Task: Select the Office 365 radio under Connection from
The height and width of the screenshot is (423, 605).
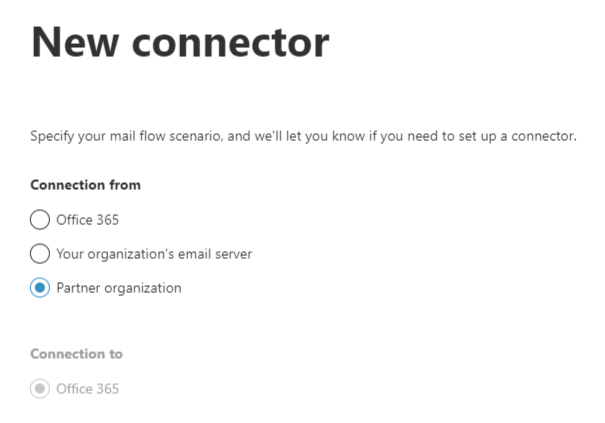Action: click(39, 219)
